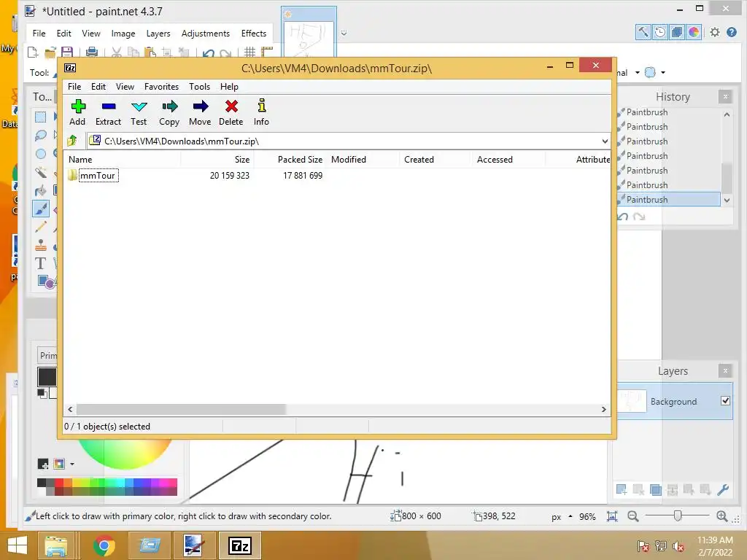Click Zoom out magnifier in paint.net status bar

(632, 516)
